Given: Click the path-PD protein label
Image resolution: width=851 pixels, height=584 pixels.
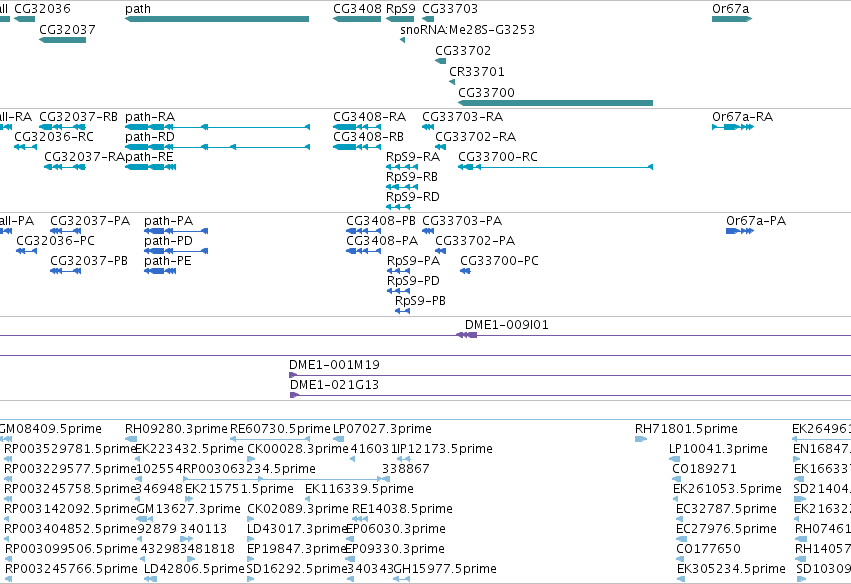Looking at the screenshot, I should tap(168, 241).
